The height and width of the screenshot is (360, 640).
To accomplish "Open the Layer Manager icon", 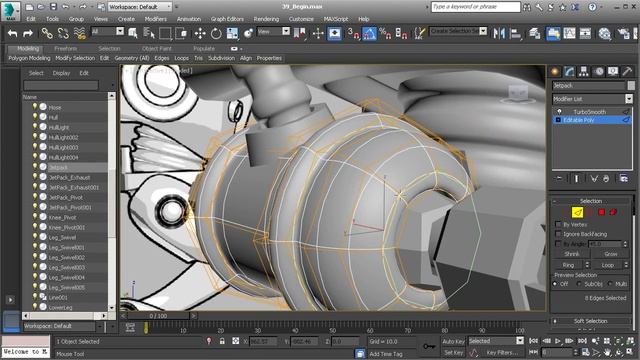I will click(x=535, y=33).
